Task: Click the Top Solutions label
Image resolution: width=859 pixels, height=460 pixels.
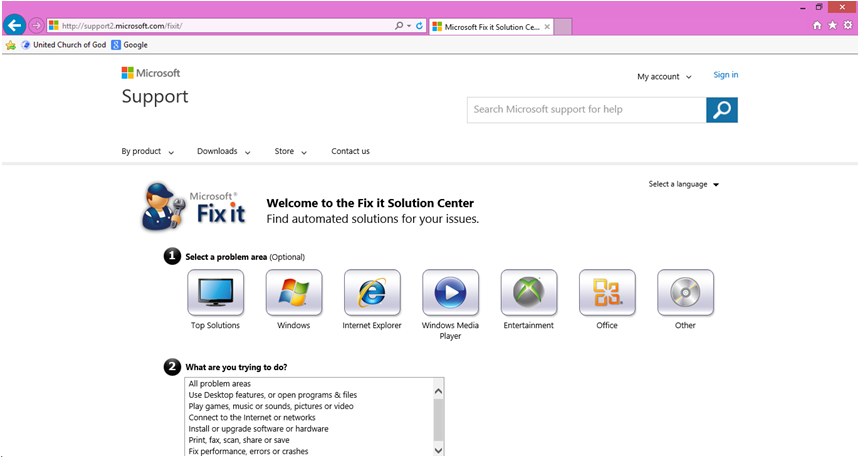Action: click(x=215, y=325)
